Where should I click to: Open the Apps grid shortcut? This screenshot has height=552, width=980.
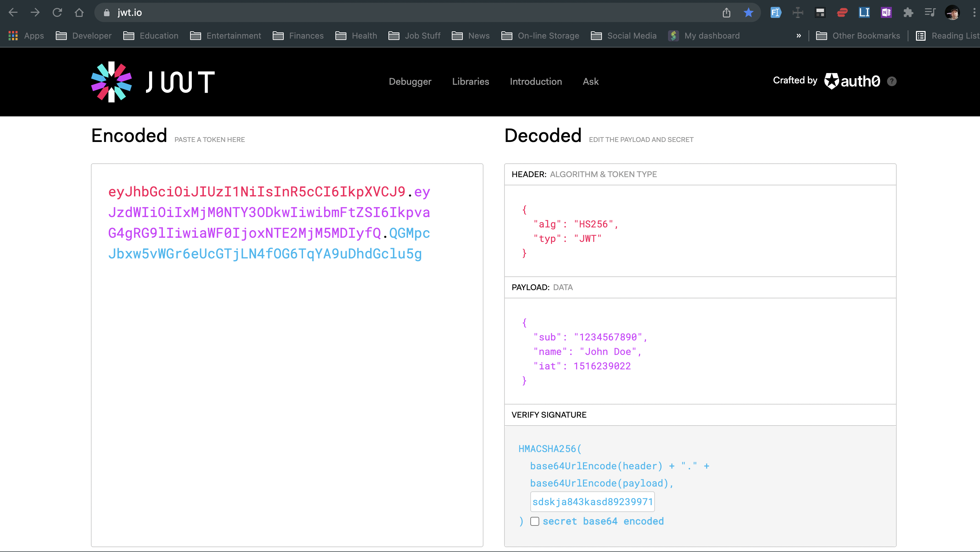(x=13, y=35)
